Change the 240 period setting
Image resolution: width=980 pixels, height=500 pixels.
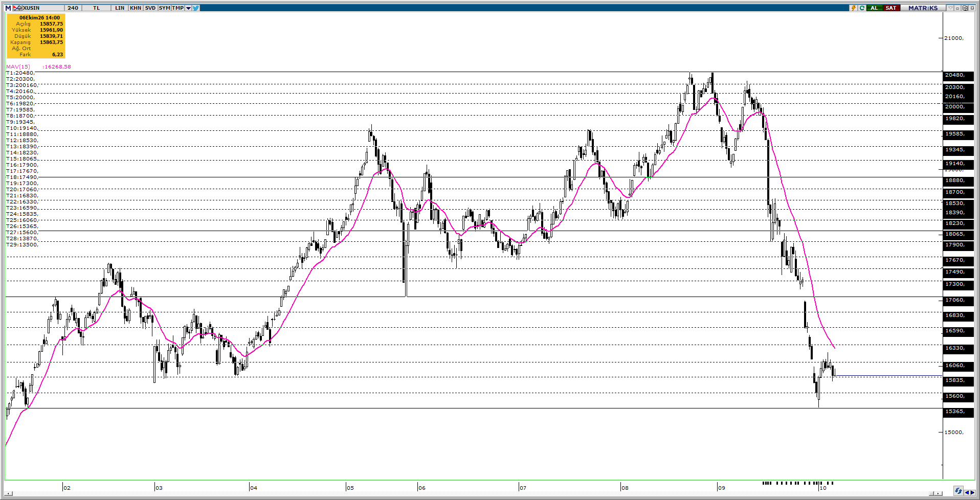(x=73, y=8)
